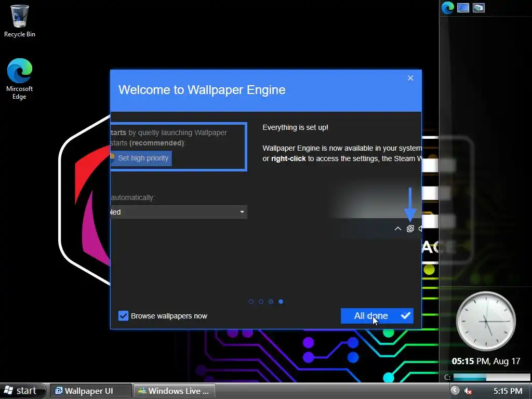Click the 05:15 PM, Aug 17 date text
Image resolution: width=532 pixels, height=399 pixels.
point(486,361)
